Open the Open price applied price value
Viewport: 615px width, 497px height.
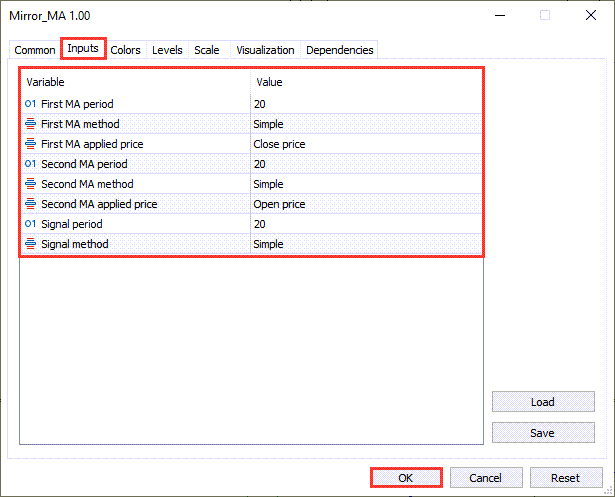pyautogui.click(x=365, y=204)
